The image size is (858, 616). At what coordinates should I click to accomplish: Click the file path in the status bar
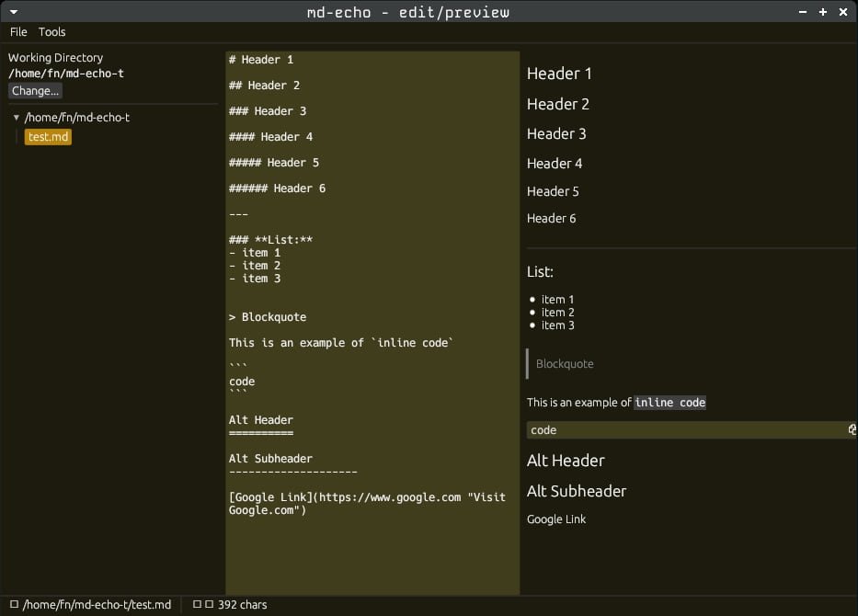coord(96,605)
